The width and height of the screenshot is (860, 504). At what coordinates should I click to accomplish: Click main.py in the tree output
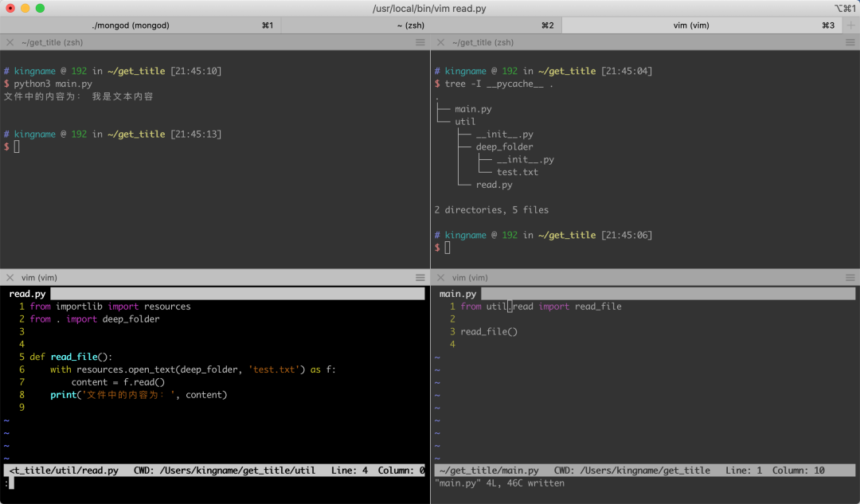(x=473, y=109)
